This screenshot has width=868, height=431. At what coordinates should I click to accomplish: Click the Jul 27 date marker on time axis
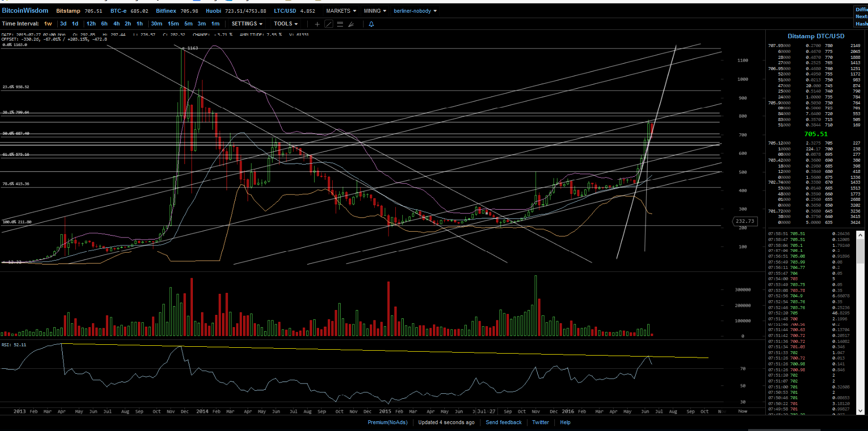[486, 411]
